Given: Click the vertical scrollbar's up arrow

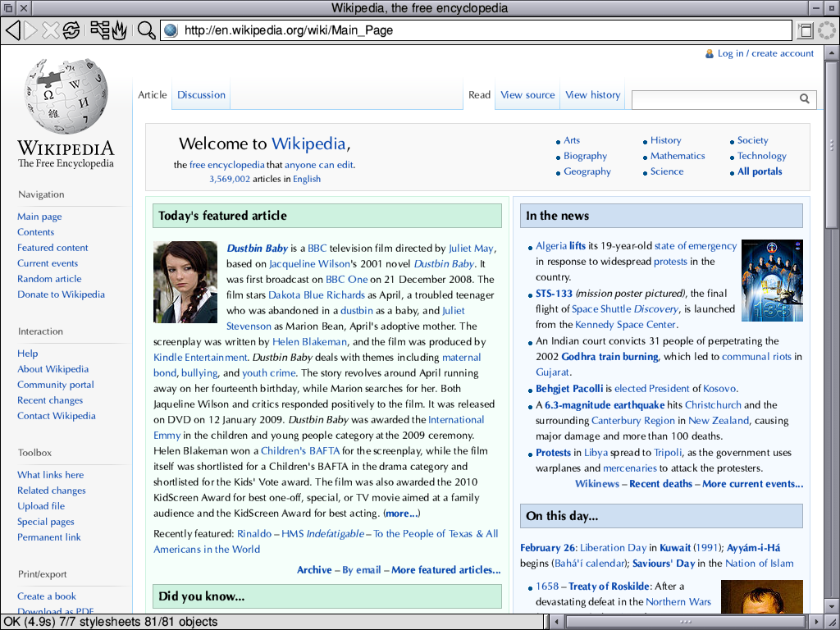Looking at the screenshot, I should [832, 53].
